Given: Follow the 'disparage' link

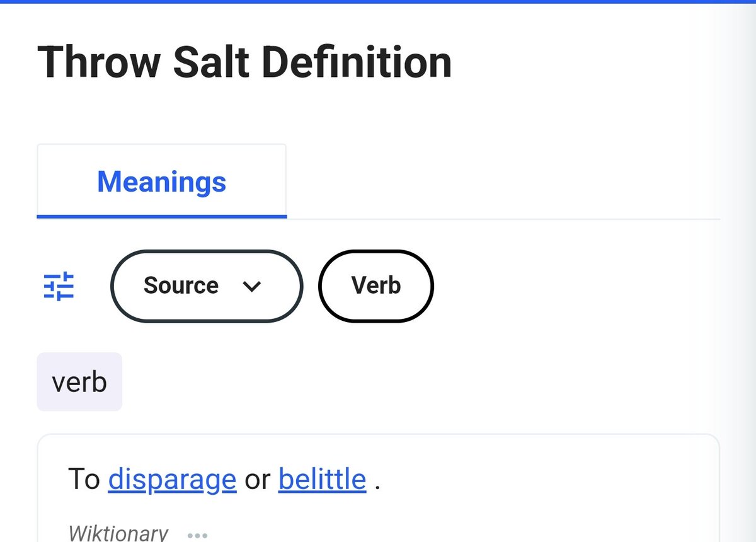Looking at the screenshot, I should (172, 480).
